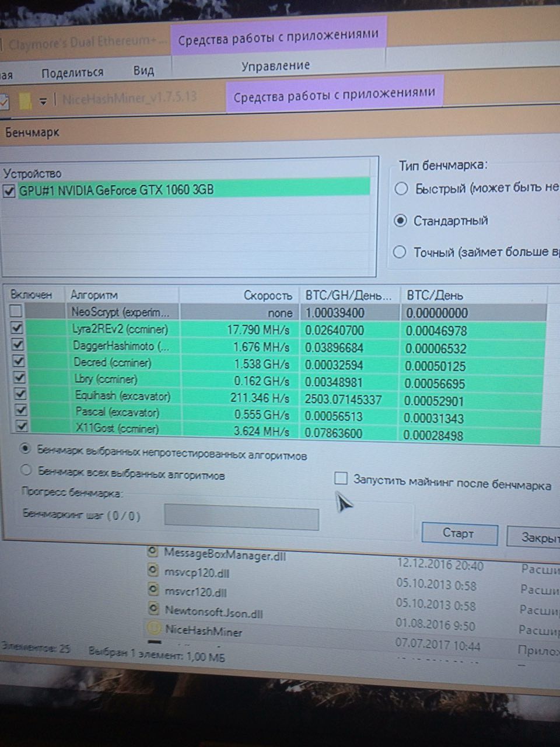Click value '2503.07145337' in Equihash row
560x747 pixels.
(344, 400)
